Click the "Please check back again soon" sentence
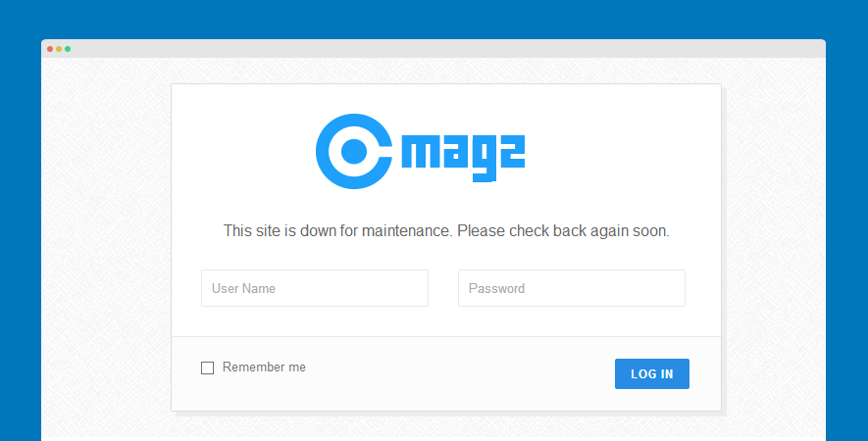 pyautogui.click(x=563, y=232)
